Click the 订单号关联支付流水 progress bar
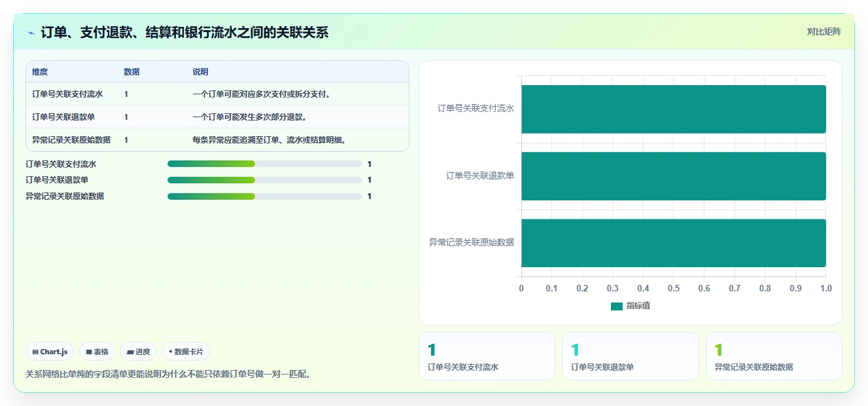The image size is (868, 406). click(265, 164)
